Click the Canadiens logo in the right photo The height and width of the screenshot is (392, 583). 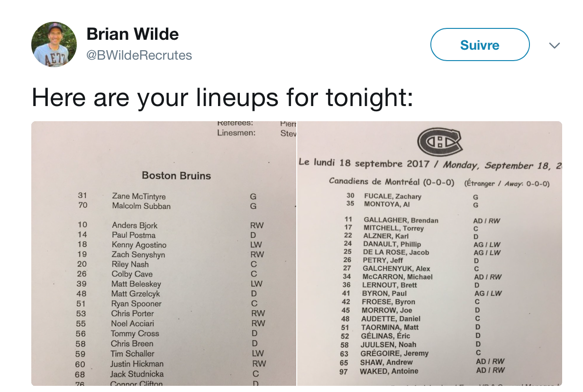pyautogui.click(x=440, y=141)
